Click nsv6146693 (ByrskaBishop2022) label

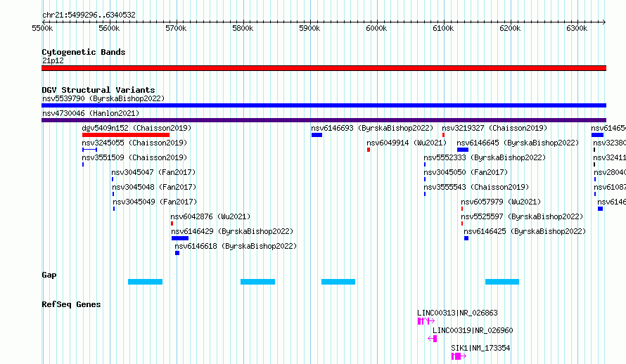pos(372,128)
